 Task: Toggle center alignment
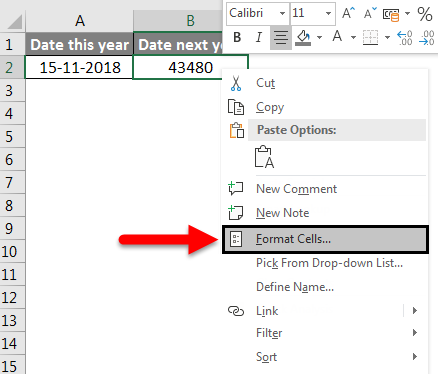(x=281, y=38)
